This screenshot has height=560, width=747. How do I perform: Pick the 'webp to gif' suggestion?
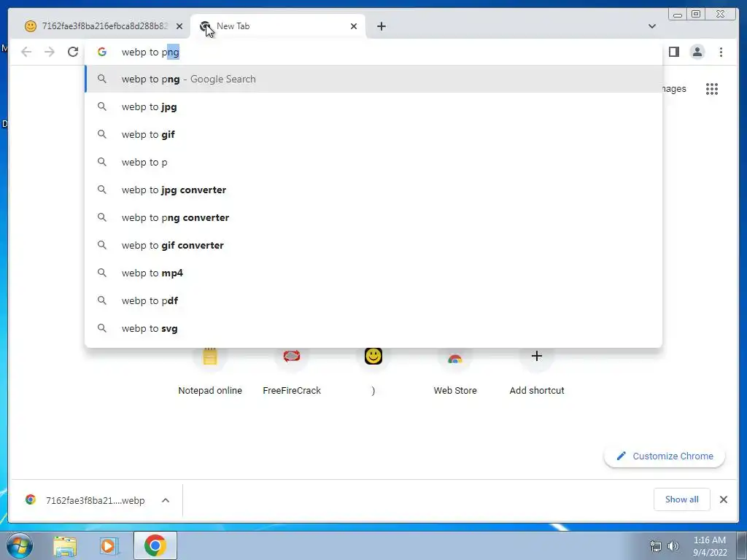[x=373, y=134]
